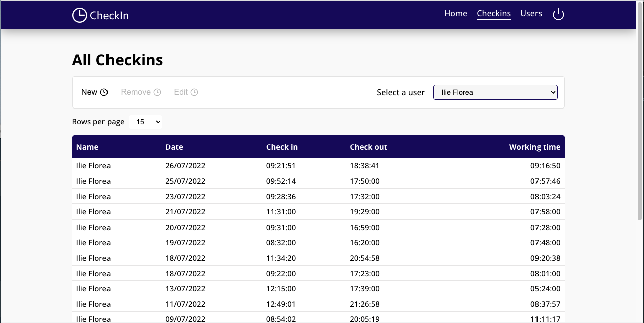Screen dimensions: 644x323
Task: Click the power logout icon
Action: (558, 15)
